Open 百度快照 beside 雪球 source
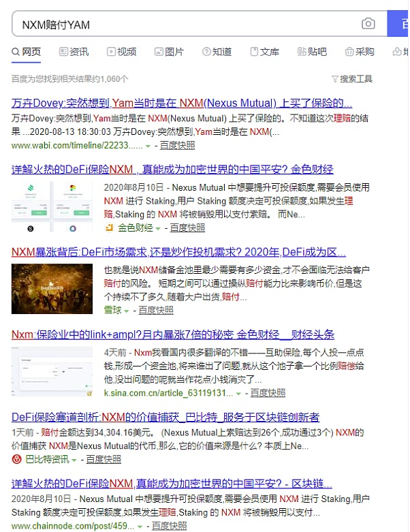Image resolution: width=410 pixels, height=532 pixels. pyautogui.click(x=156, y=310)
